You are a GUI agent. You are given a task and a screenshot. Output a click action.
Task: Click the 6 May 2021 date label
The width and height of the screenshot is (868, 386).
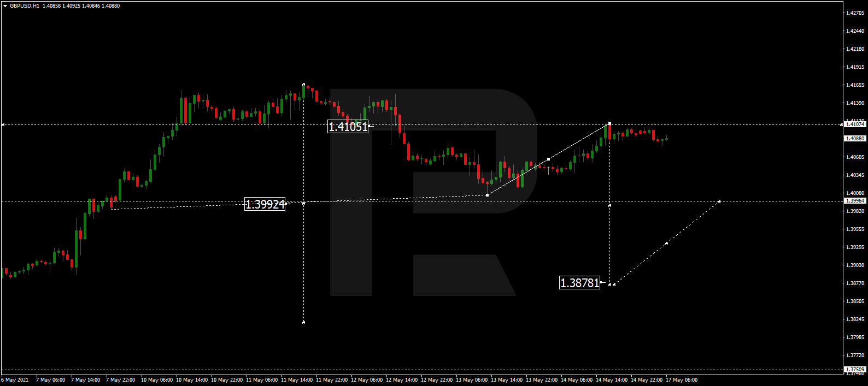pos(15,380)
